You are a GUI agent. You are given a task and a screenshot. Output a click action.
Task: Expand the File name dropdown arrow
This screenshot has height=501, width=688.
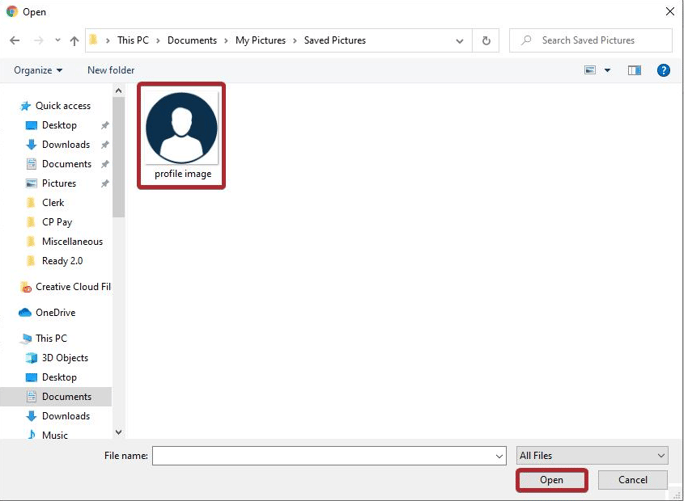tap(499, 456)
